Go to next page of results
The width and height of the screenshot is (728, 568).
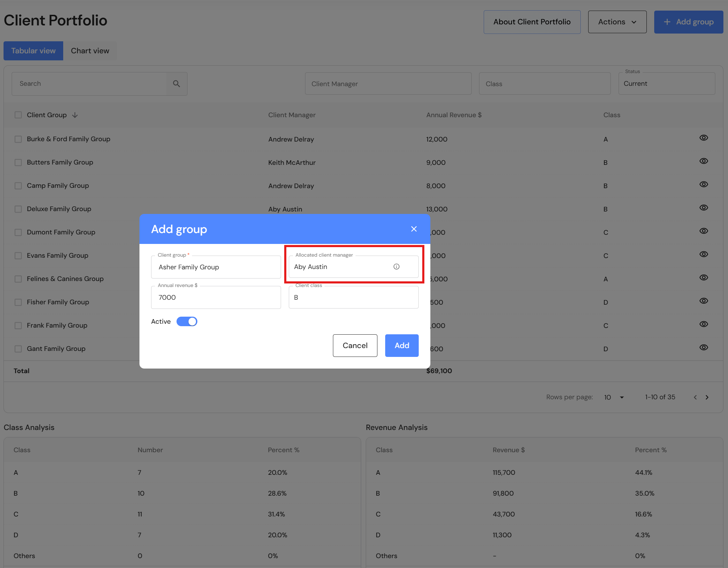pyautogui.click(x=707, y=397)
